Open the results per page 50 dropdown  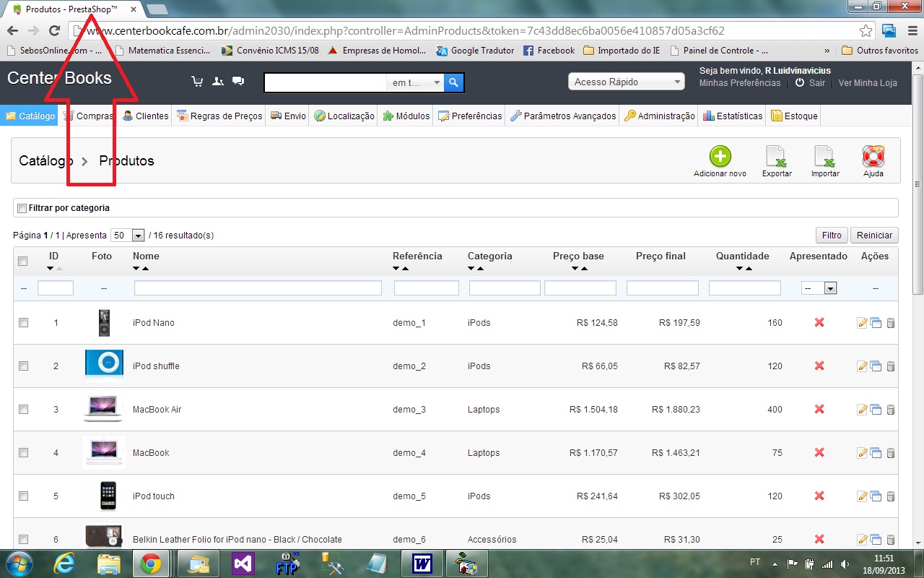pos(128,236)
